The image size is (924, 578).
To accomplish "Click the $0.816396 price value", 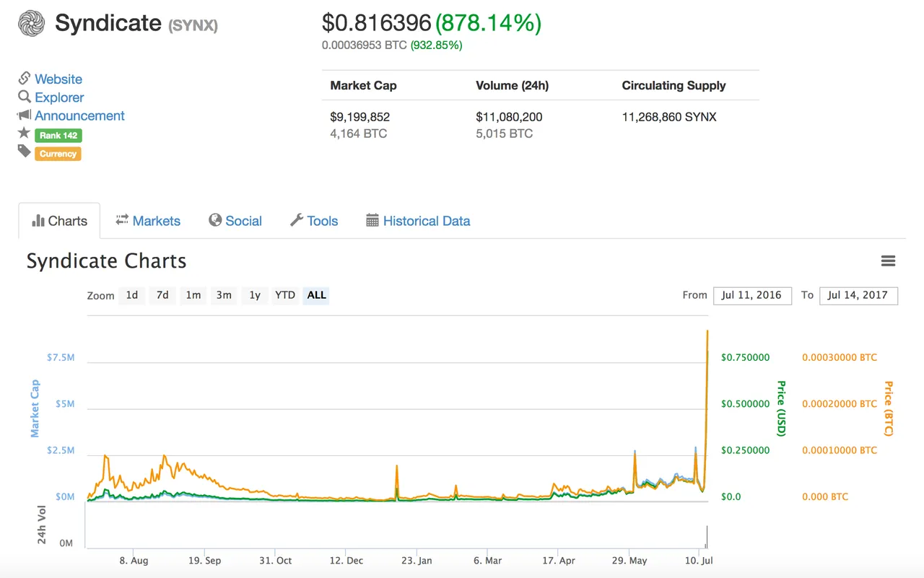I will 376,23.
